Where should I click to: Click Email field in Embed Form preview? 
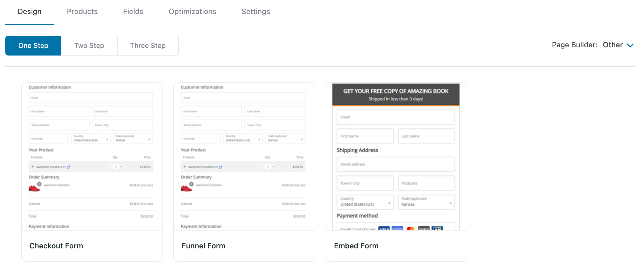point(395,117)
